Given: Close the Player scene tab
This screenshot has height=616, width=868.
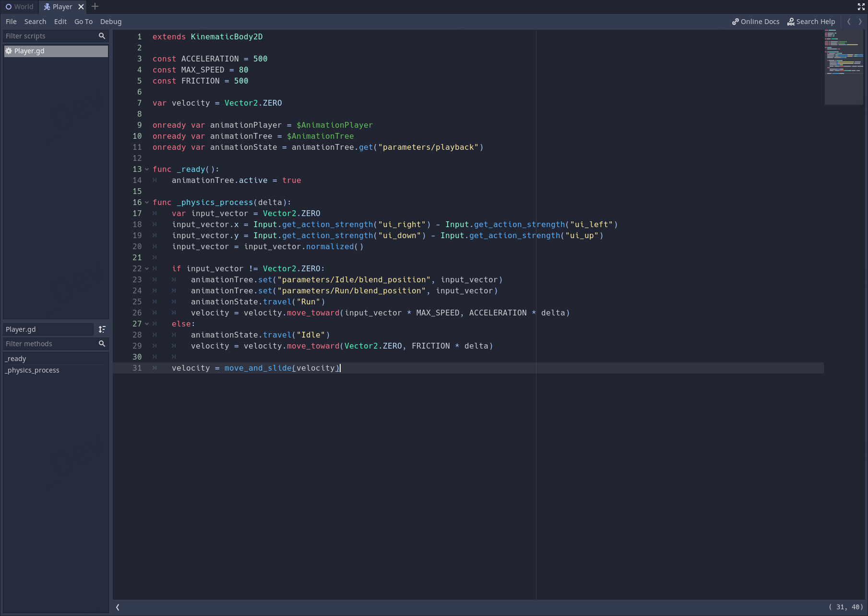Looking at the screenshot, I should point(81,7).
